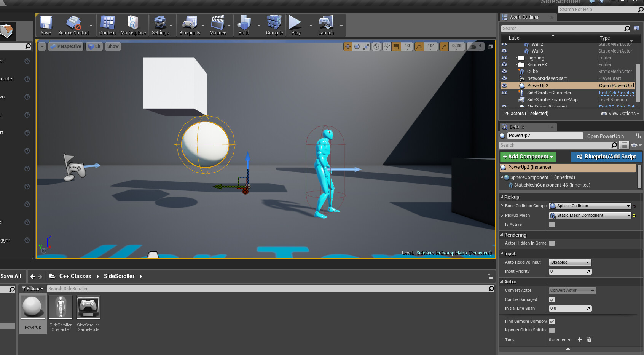Viewport: 644px width, 355px height.
Task: Open the rotation snap 10° dropdown
Action: coord(431,46)
